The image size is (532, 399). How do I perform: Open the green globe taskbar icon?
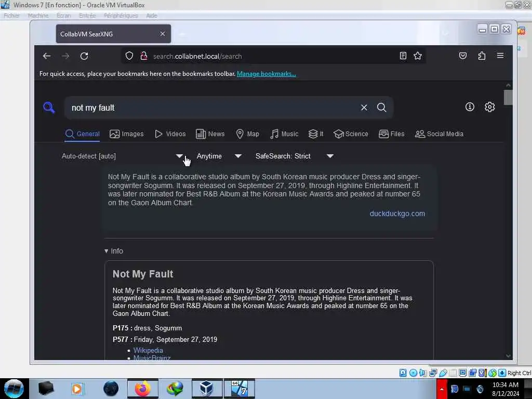175,389
